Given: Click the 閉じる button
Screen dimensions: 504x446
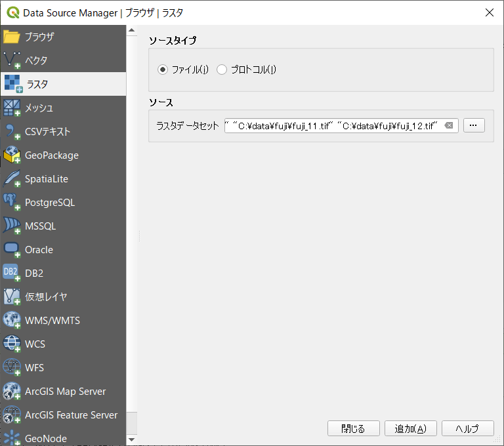Looking at the screenshot, I should [353, 428].
